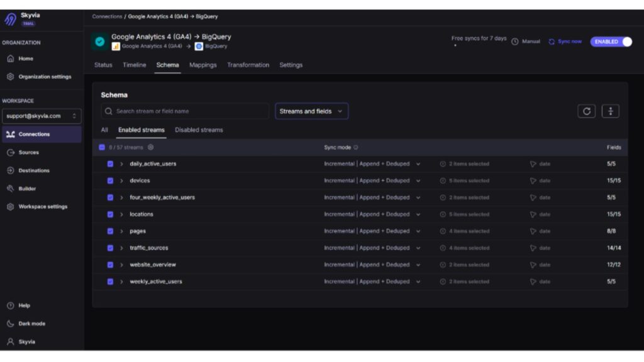
Task: Click the Sync mode info icon
Action: (356, 147)
